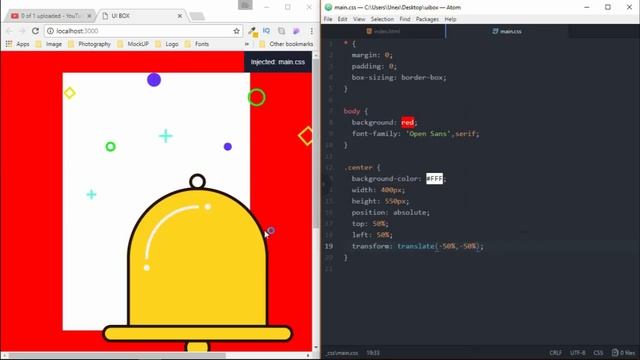Open a new Chrome tab

(x=197, y=16)
